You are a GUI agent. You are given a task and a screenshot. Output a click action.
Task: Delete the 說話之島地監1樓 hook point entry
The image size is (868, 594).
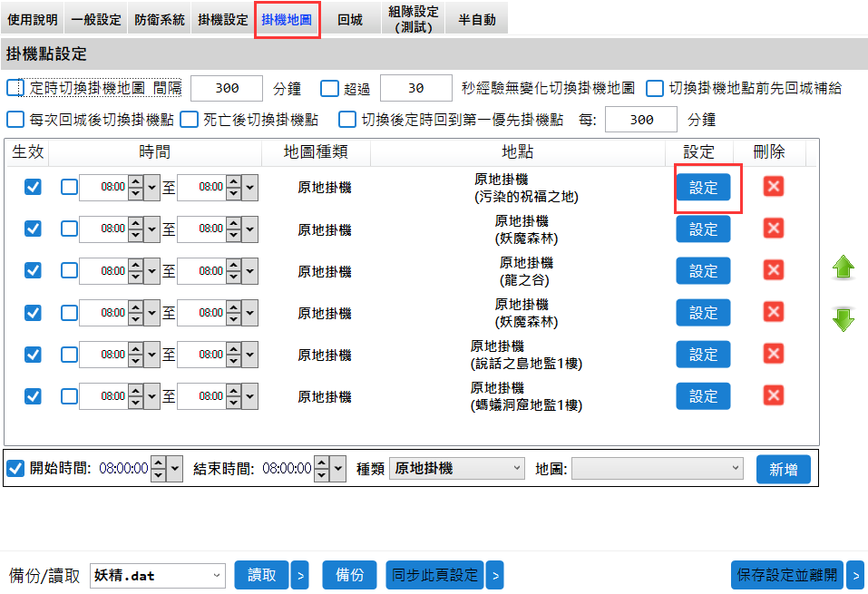773,355
